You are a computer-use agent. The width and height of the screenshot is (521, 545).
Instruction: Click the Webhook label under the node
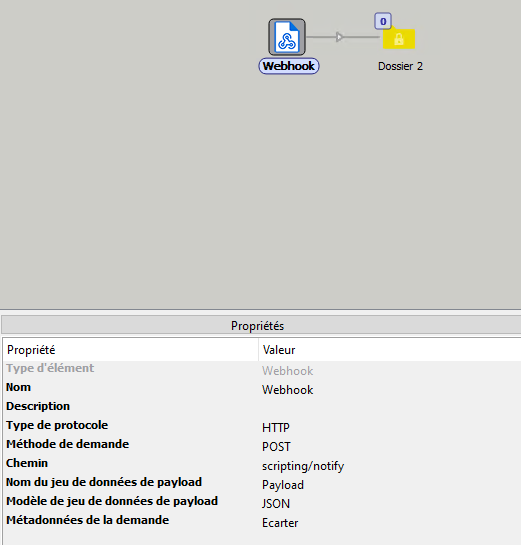pyautogui.click(x=288, y=66)
